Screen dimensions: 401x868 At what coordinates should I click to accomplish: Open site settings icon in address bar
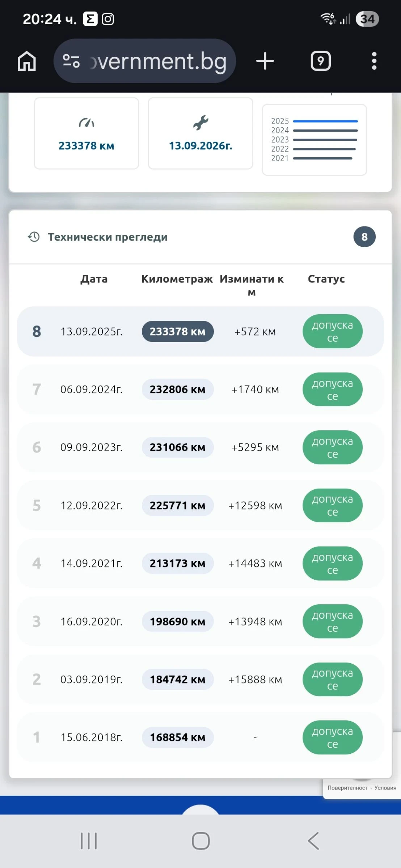tap(71, 61)
